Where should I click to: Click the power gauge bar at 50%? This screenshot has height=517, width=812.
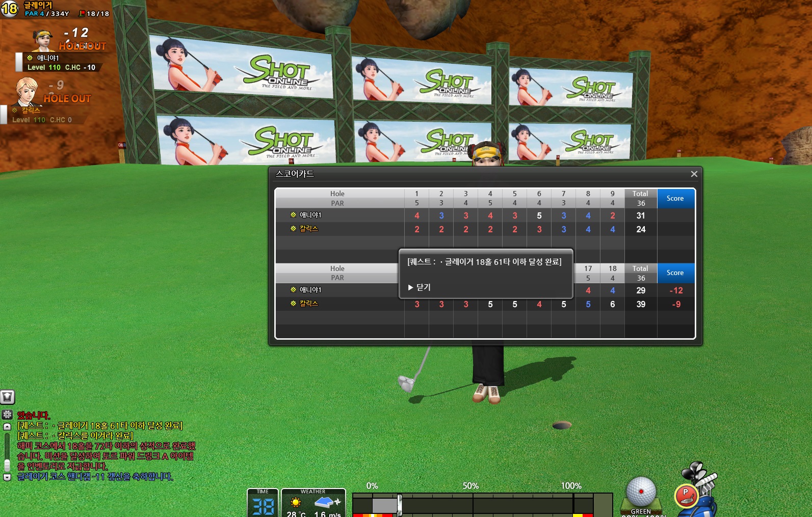click(473, 505)
